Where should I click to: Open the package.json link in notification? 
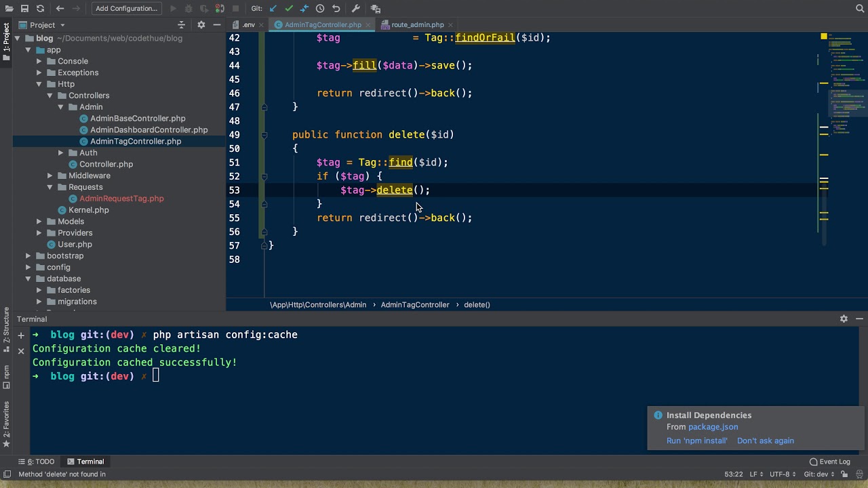tap(713, 427)
